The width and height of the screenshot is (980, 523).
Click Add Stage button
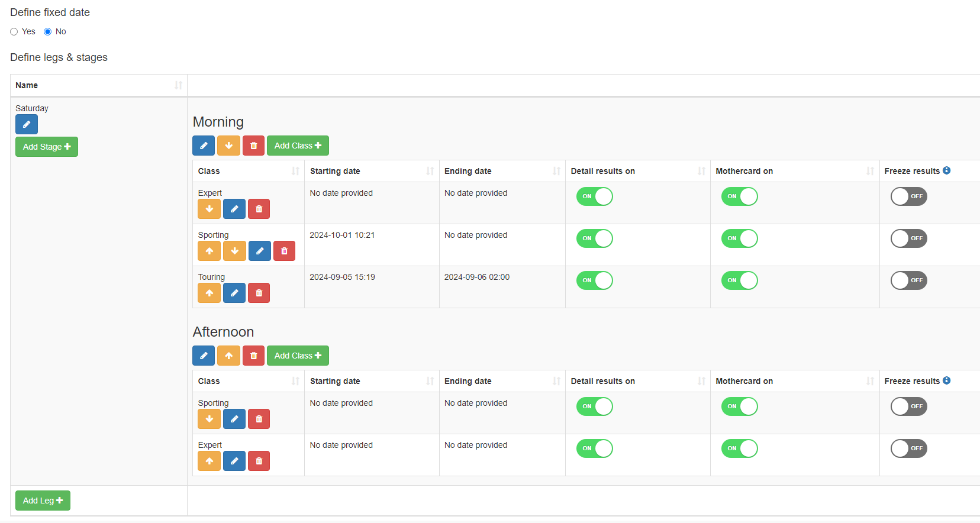click(47, 147)
